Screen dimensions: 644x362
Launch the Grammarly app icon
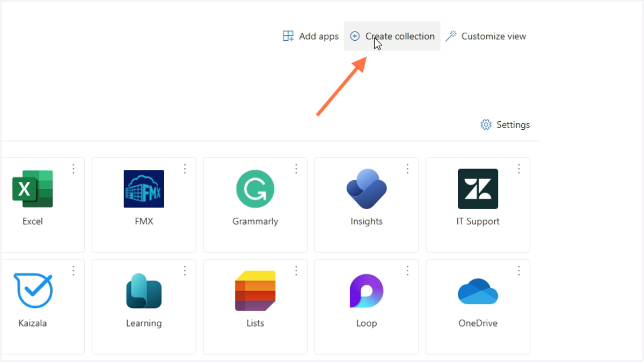[255, 189]
